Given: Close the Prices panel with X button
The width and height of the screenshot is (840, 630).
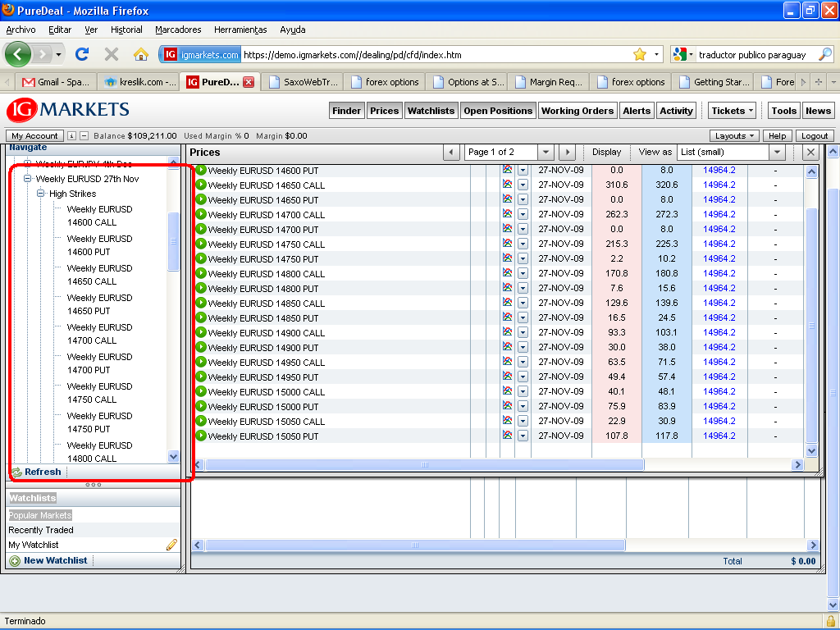Looking at the screenshot, I should click(x=810, y=153).
